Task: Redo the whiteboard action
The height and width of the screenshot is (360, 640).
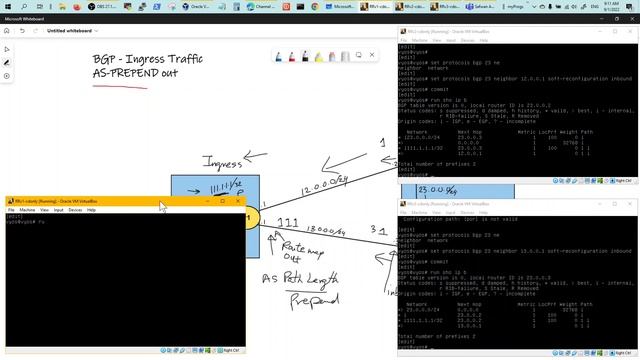Action: 36,31
